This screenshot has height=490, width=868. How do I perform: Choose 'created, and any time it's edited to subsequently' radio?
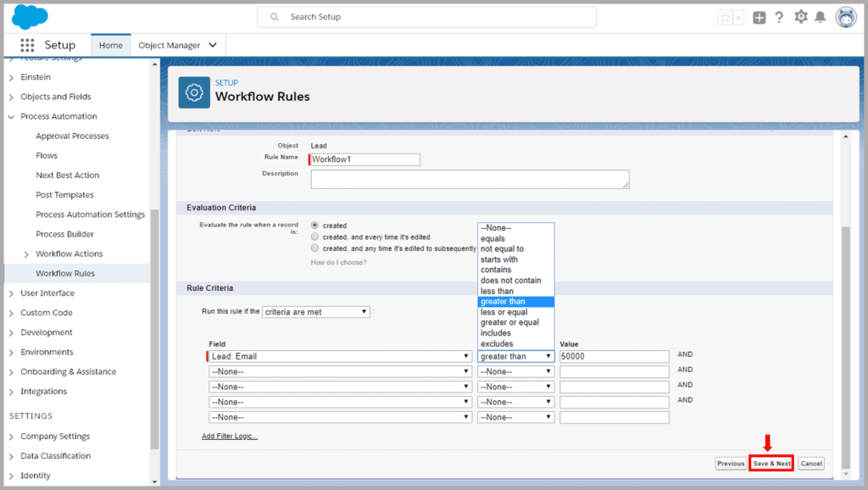click(x=315, y=248)
